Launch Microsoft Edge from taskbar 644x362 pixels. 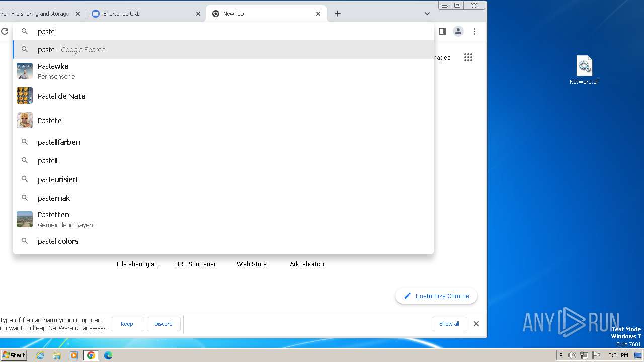coord(108,355)
